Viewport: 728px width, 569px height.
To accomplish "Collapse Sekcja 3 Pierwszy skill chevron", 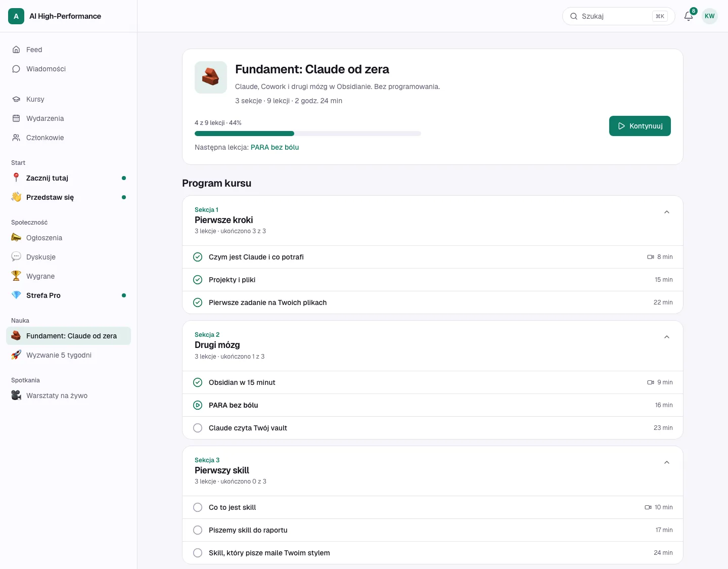I will (x=667, y=462).
